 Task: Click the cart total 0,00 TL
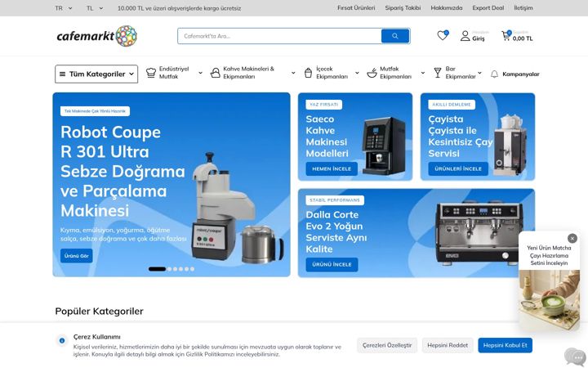point(523,38)
